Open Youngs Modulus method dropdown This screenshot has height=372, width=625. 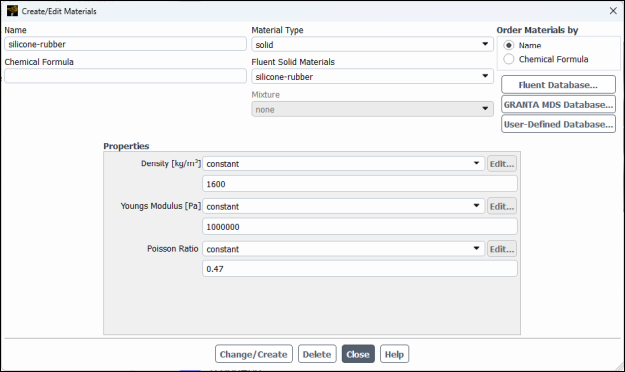[344, 206]
